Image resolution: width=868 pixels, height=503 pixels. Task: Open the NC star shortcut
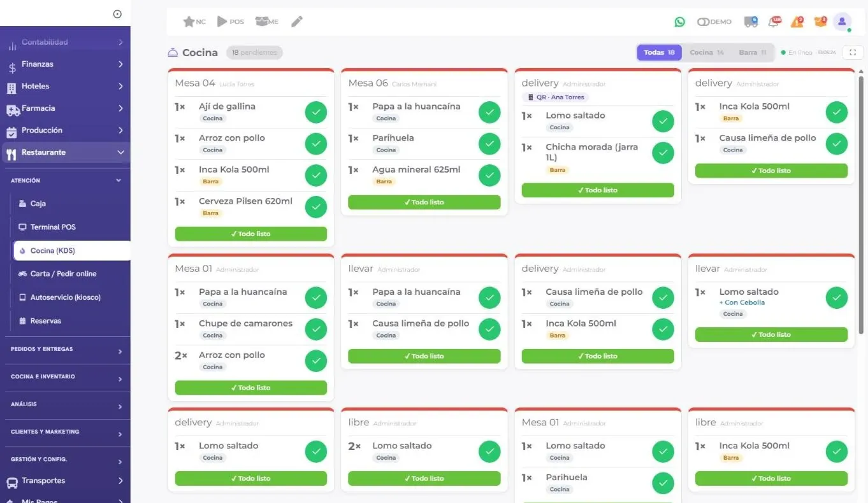tap(194, 22)
